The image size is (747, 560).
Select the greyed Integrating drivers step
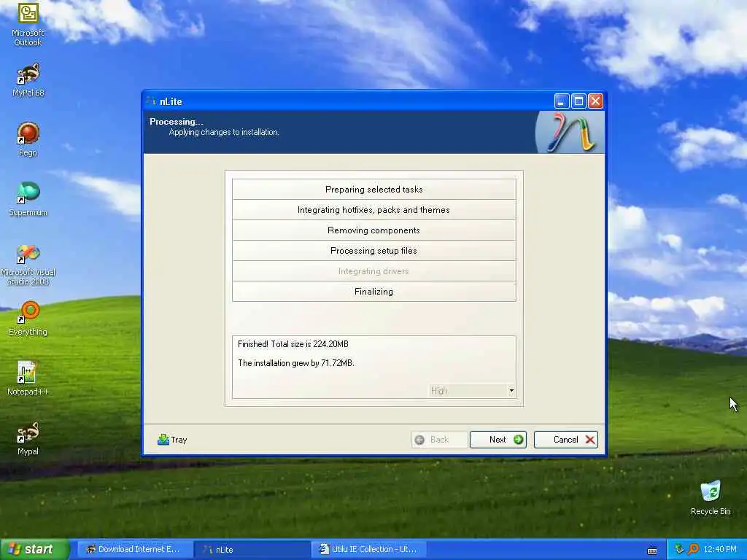(x=374, y=271)
